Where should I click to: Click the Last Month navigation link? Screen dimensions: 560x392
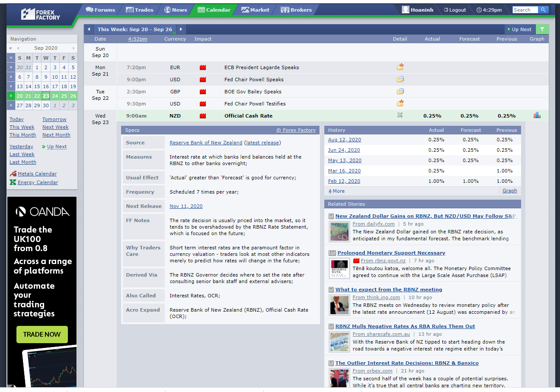(23, 162)
